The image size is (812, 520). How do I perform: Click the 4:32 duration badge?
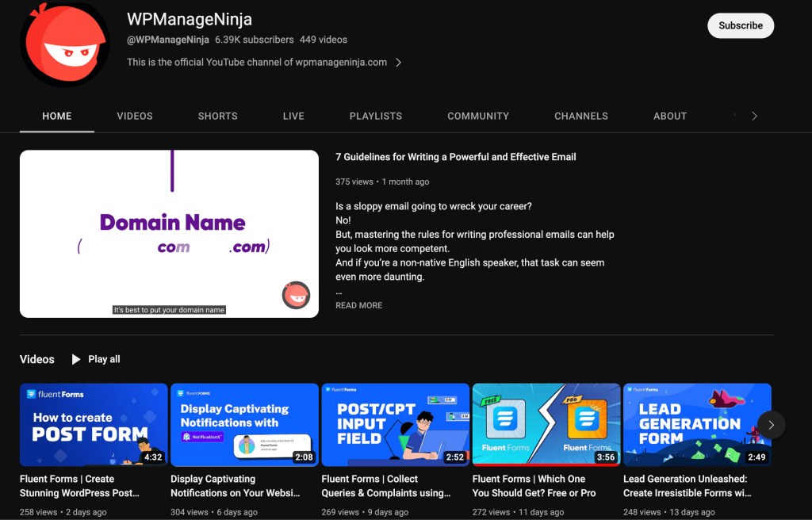153,457
